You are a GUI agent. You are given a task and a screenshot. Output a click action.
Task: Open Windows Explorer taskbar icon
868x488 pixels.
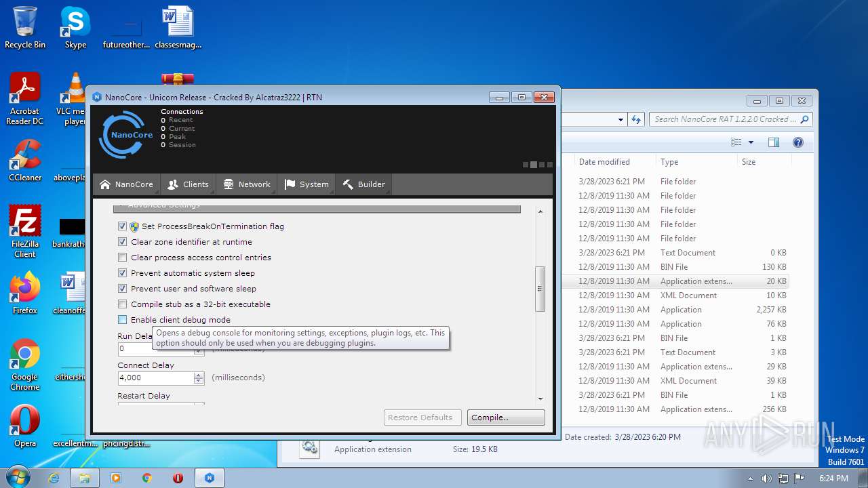pos(85,478)
